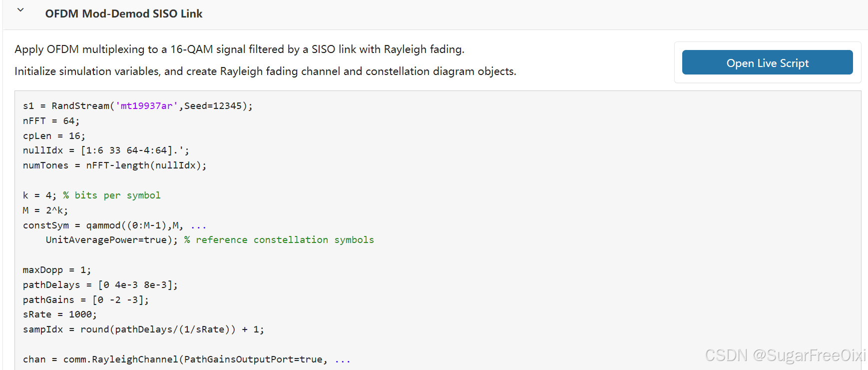Click the code line 'cpLen = 16;'
Viewport: 868px width, 370px height.
(54, 136)
